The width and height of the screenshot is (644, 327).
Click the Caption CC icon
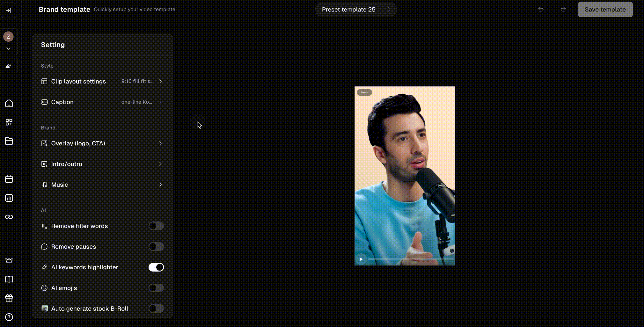click(x=44, y=102)
